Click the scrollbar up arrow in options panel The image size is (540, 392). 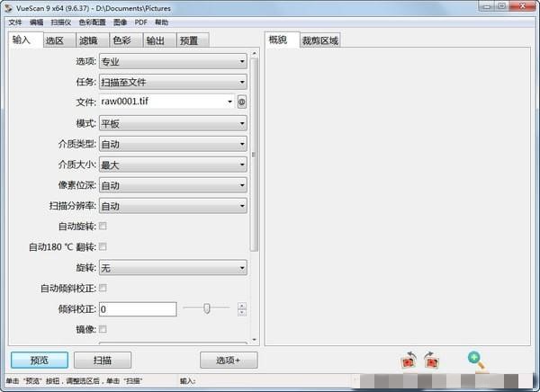coord(254,54)
